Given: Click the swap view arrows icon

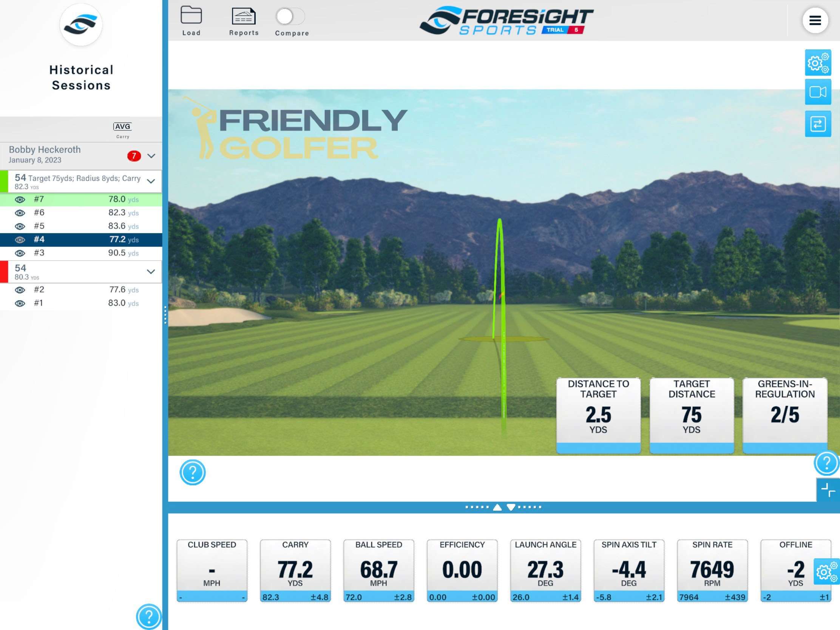Looking at the screenshot, I should (818, 124).
